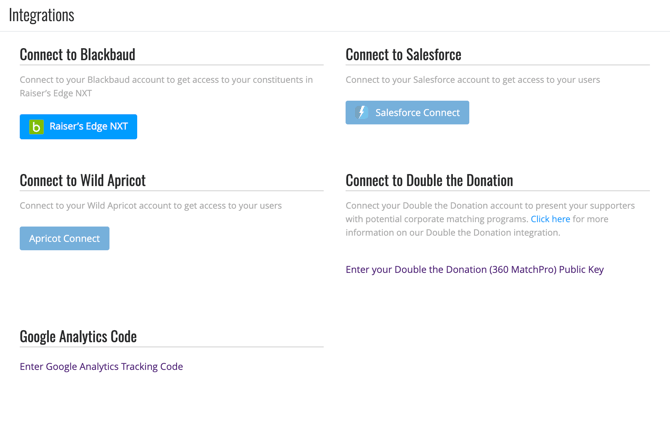Open the "Click here" information link

click(x=550, y=219)
